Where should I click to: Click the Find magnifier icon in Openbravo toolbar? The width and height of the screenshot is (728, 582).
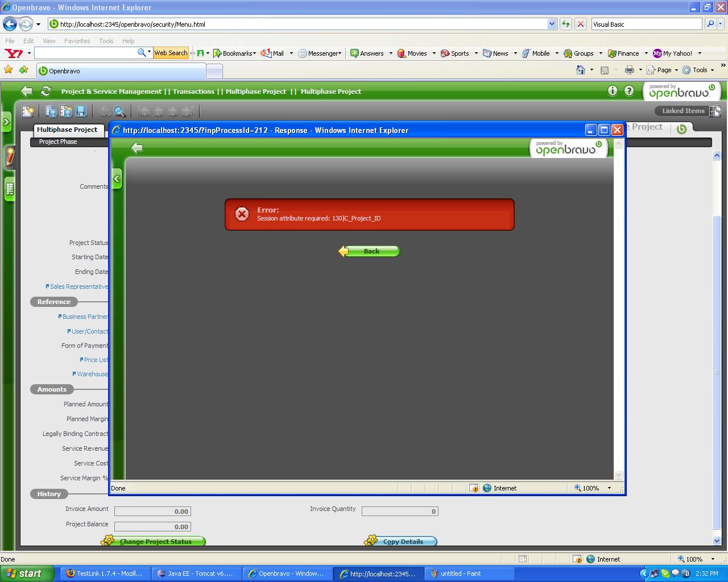119,111
